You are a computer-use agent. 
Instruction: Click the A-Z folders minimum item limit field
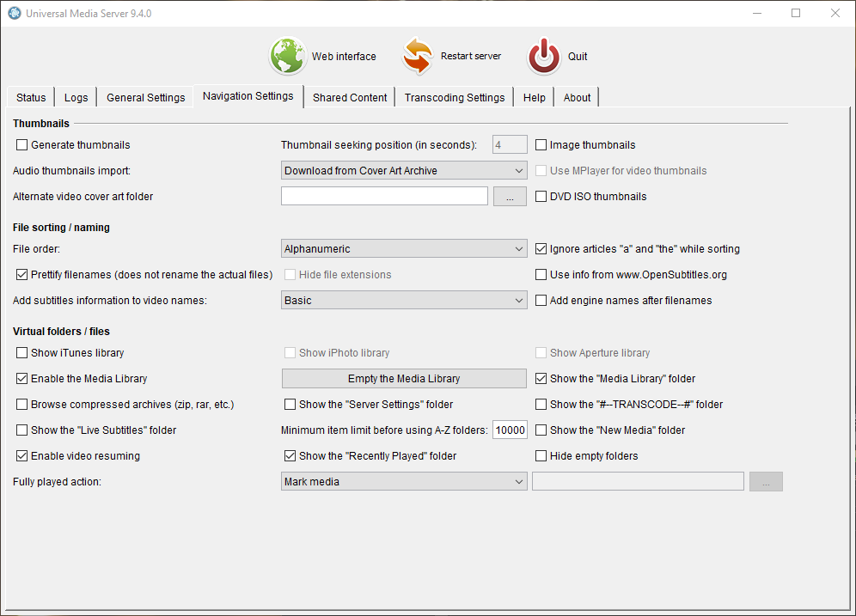tap(510, 430)
